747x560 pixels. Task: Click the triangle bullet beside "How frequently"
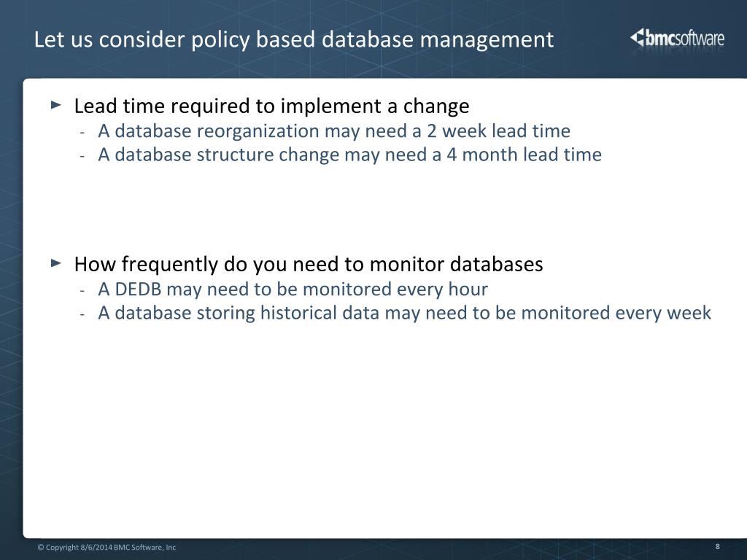point(56,262)
